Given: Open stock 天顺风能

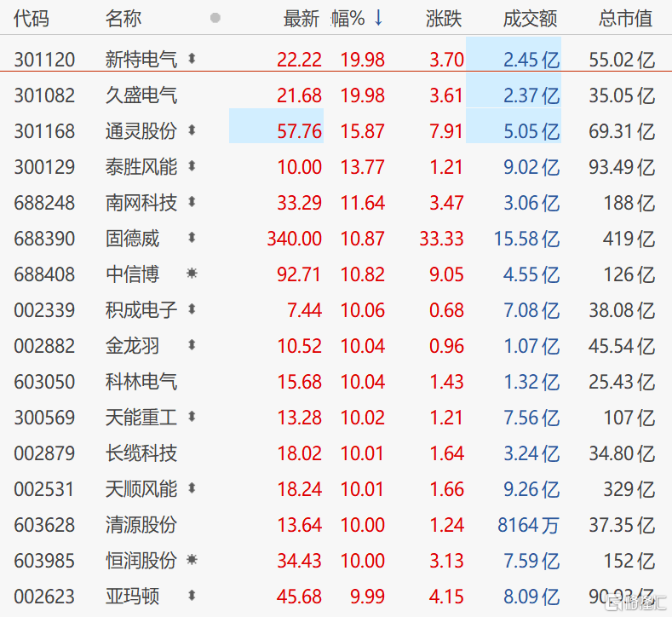Looking at the screenshot, I should click(x=141, y=489).
